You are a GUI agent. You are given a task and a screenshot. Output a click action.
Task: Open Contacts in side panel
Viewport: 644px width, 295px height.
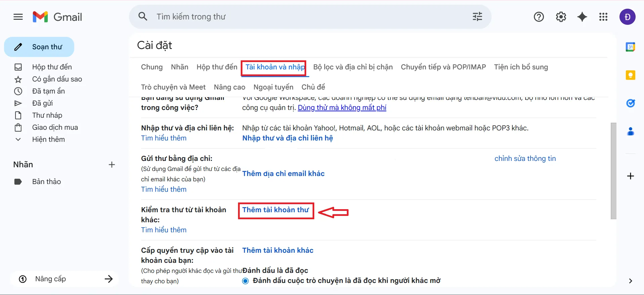point(630,131)
